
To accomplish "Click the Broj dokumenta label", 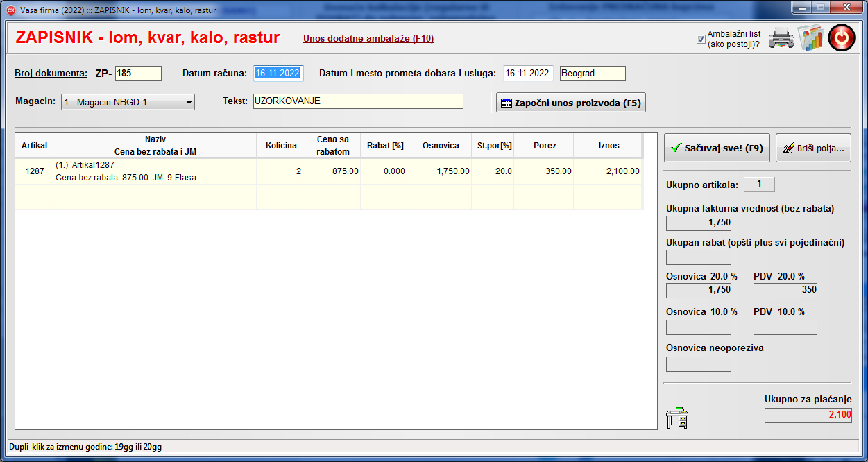I will (51, 74).
